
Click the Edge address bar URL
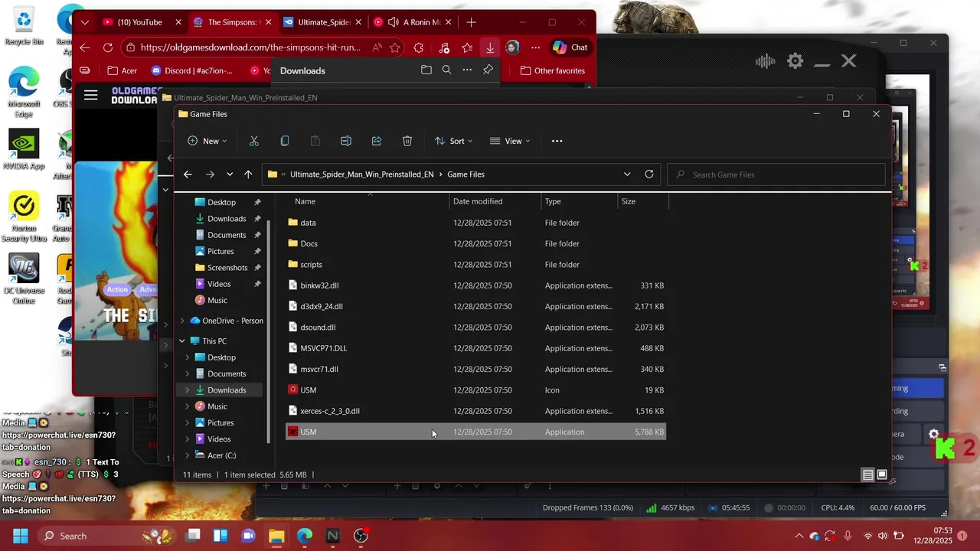[250, 47]
